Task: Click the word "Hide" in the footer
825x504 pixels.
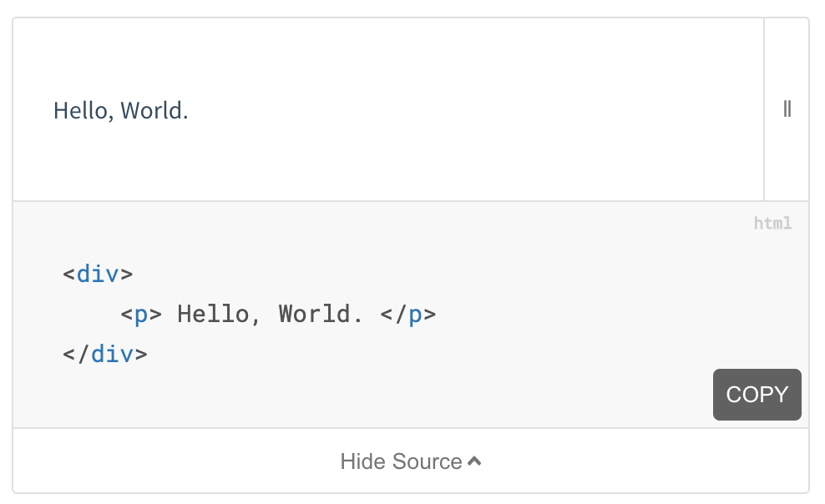Action: [361, 461]
